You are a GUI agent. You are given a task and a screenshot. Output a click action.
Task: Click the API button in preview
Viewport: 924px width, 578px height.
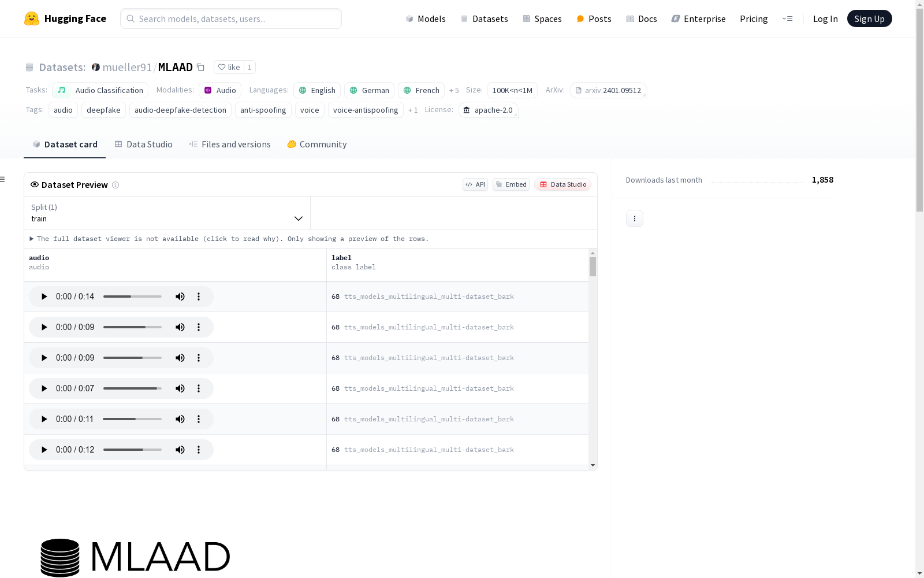point(475,184)
